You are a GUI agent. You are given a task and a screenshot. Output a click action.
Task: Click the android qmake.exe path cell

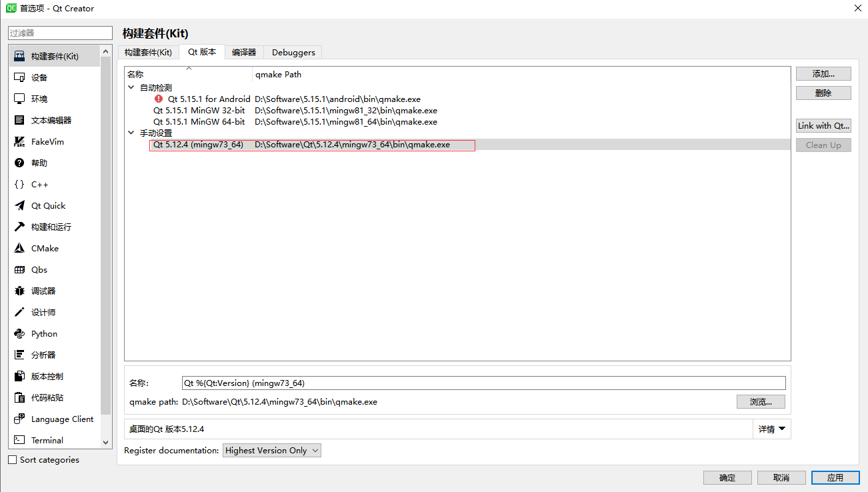(337, 99)
